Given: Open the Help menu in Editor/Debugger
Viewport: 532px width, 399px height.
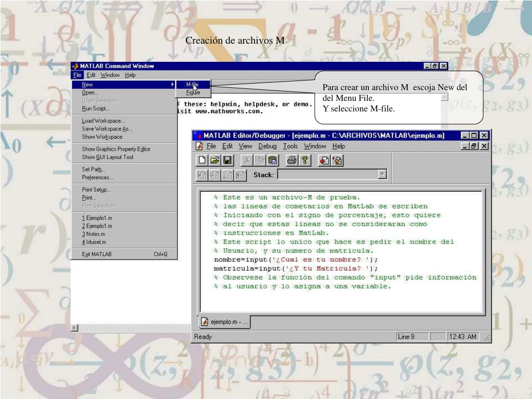Looking at the screenshot, I should pos(339,146).
